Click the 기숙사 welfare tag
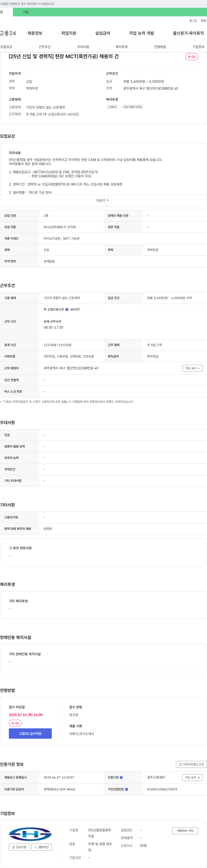The image size is (207, 868). coord(112,107)
